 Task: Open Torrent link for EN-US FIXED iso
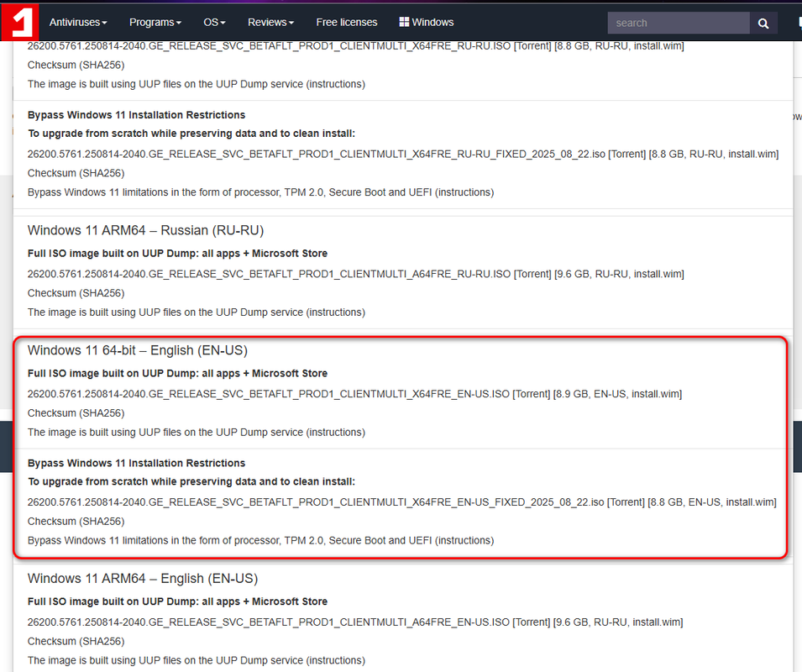click(x=626, y=502)
